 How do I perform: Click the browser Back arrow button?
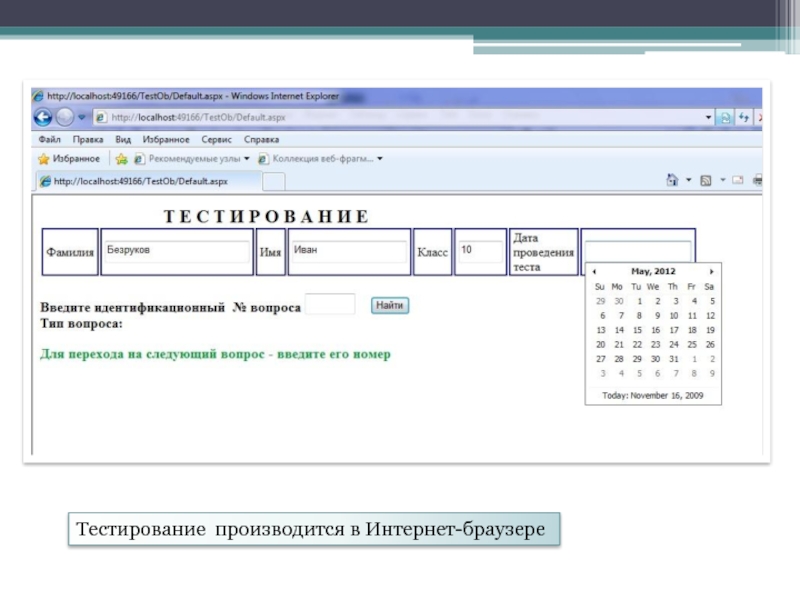(x=43, y=117)
